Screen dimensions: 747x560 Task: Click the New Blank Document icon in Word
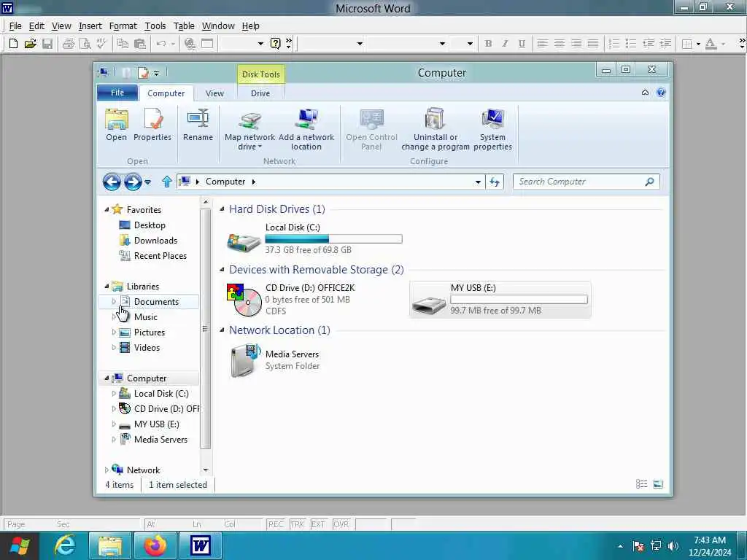[13, 44]
